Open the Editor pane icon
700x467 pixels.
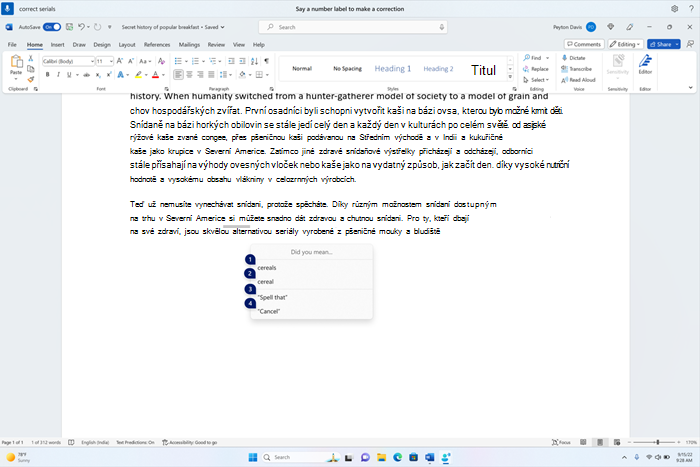pos(645,64)
